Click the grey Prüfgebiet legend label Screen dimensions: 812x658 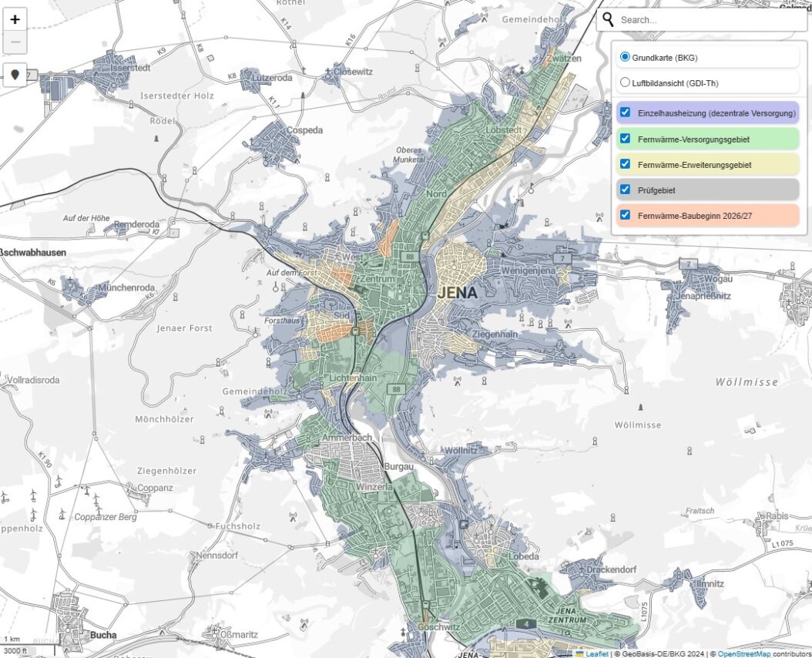pos(656,190)
